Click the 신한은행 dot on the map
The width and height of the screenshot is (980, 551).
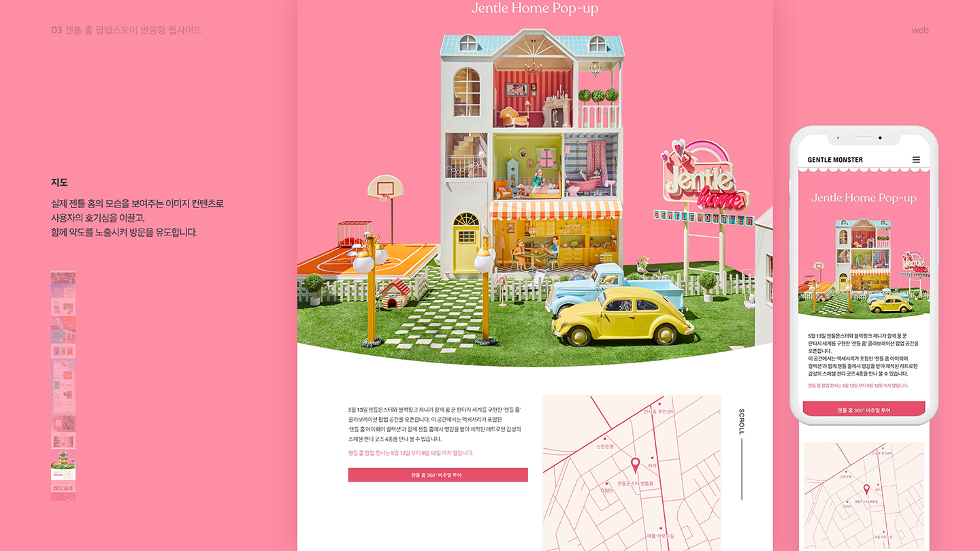[x=605, y=439]
